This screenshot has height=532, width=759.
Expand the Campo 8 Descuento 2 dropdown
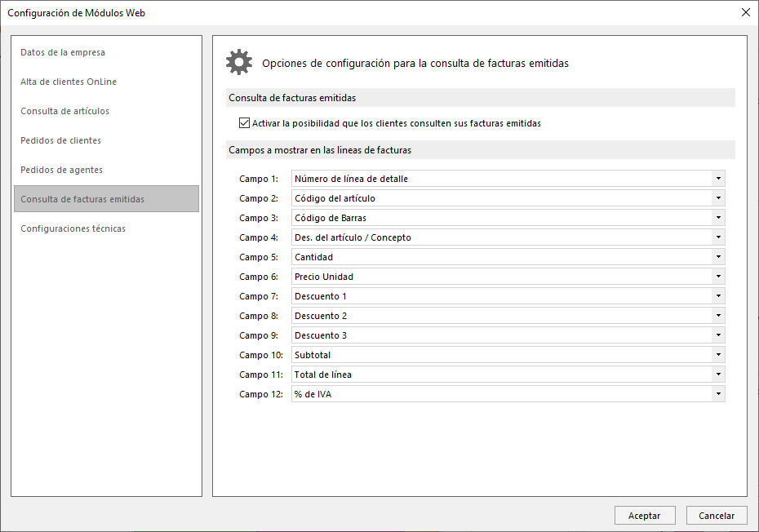click(x=718, y=316)
